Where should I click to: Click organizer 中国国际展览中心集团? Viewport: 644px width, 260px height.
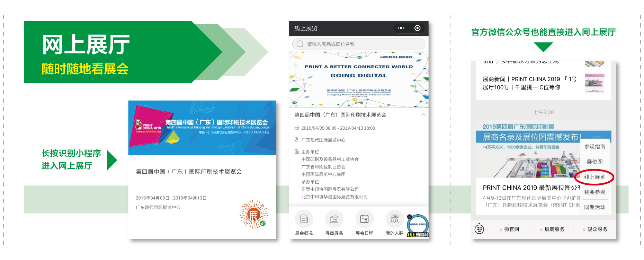tap(323, 174)
